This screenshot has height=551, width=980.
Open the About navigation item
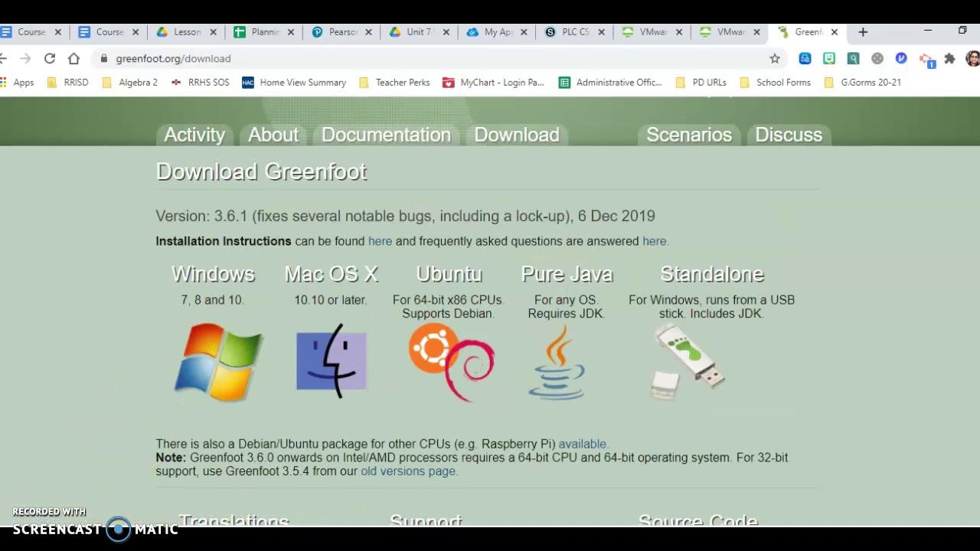[x=273, y=135]
